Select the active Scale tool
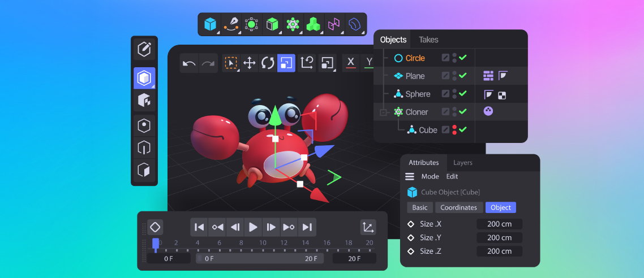The width and height of the screenshot is (644, 278). tap(286, 63)
